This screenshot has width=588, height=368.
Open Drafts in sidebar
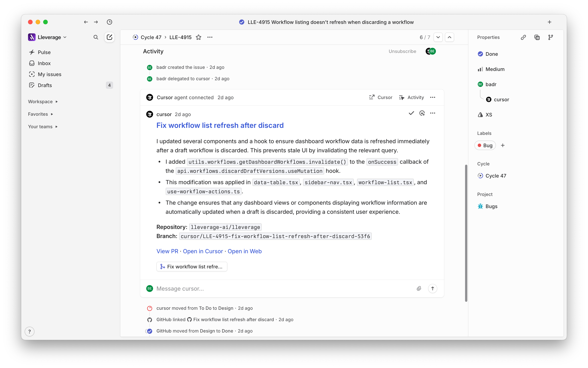tap(70, 85)
